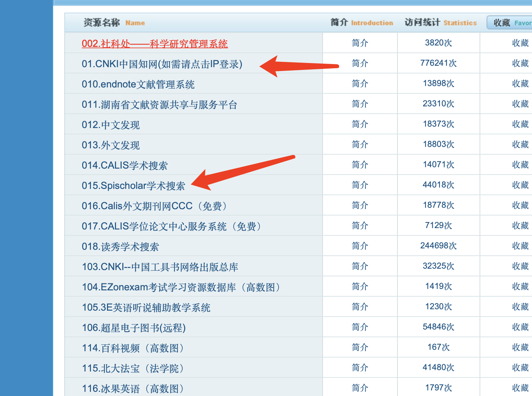View 简介 for endnote文献管理系统 row
This screenshot has width=532, height=396.
(x=360, y=84)
